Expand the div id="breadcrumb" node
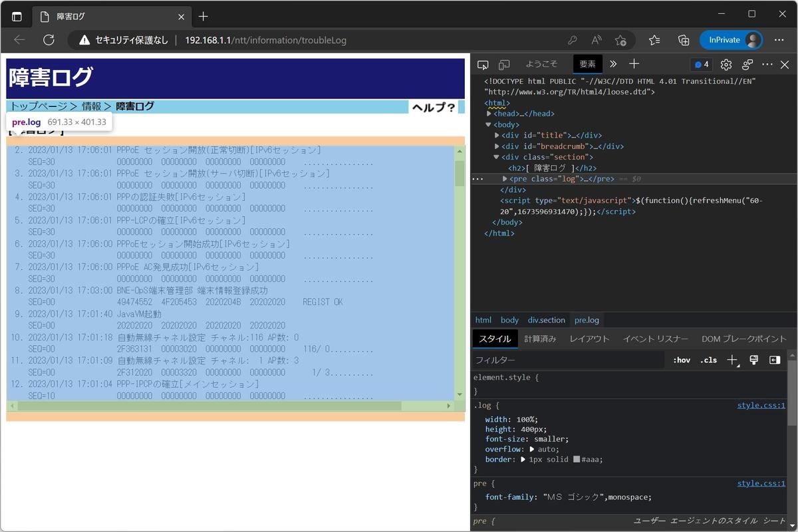This screenshot has width=798, height=532. [497, 146]
